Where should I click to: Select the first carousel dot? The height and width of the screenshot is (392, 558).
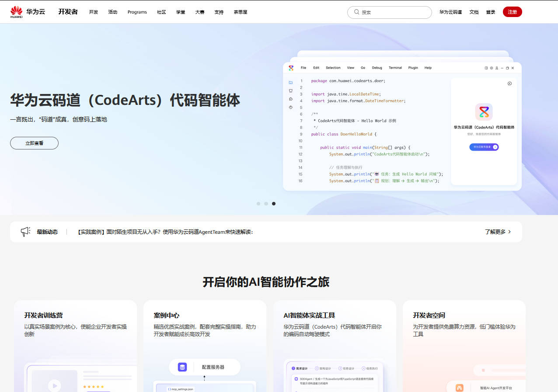tap(258, 204)
